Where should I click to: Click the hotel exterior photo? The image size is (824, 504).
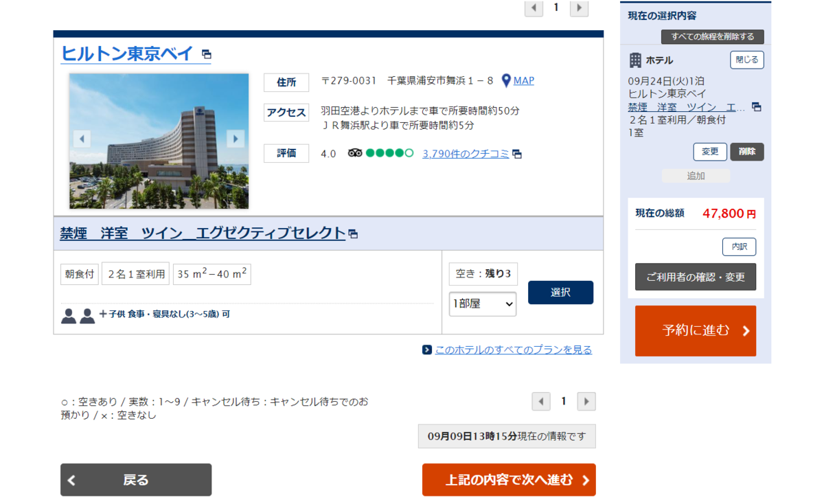[x=159, y=141]
